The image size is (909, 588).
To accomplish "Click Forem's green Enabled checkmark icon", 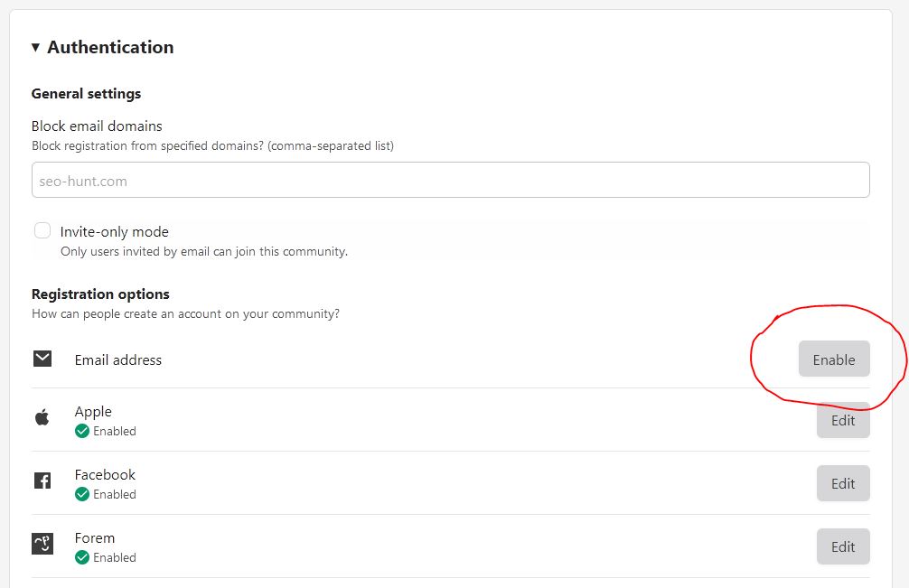I will point(82,558).
